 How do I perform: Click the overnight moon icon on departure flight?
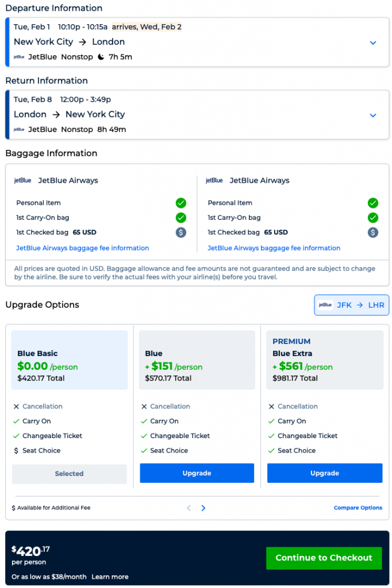(101, 57)
